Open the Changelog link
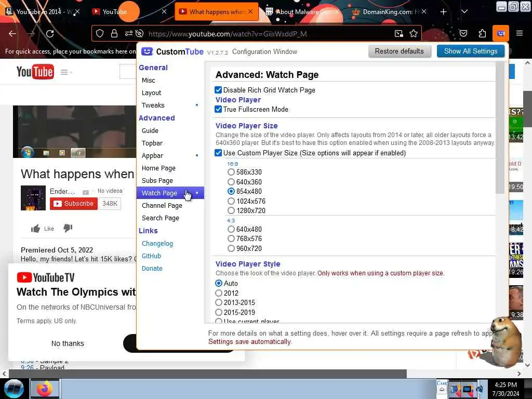This screenshot has width=532, height=399. [157, 244]
